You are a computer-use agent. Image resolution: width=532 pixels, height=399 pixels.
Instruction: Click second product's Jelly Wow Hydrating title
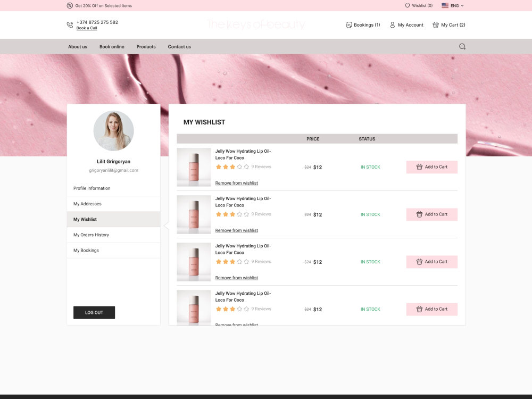243,202
